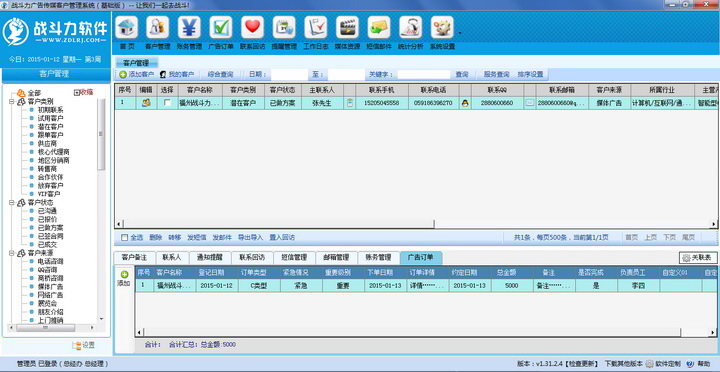This screenshot has height=372, width=720.
Task: Click the 我的客户 toolbar button
Action: tap(177, 74)
